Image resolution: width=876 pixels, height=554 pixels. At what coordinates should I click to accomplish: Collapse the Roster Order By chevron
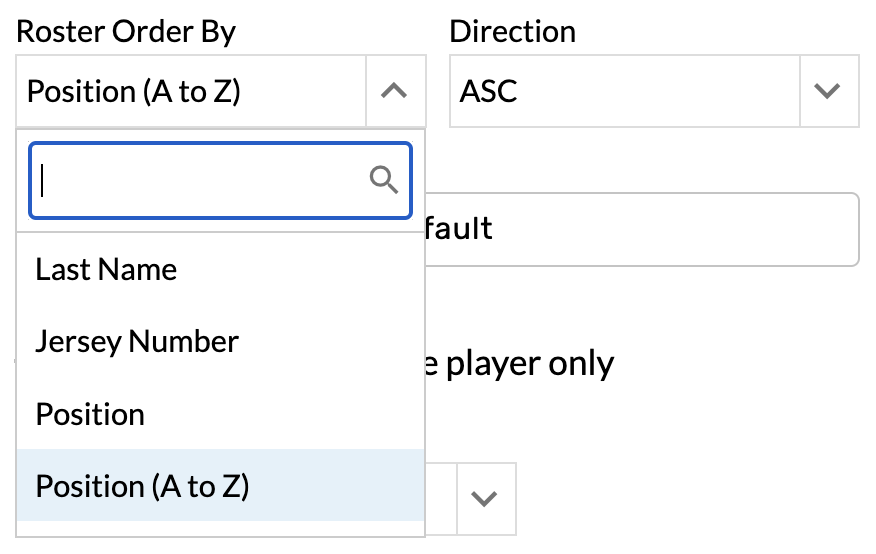click(x=395, y=92)
